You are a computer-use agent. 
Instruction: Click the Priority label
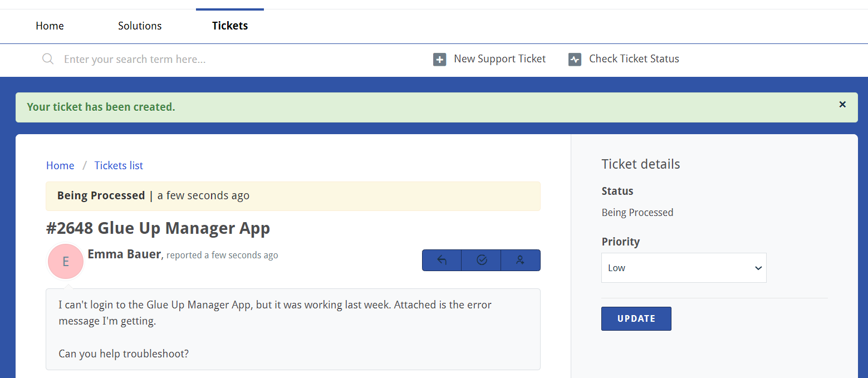(x=621, y=242)
